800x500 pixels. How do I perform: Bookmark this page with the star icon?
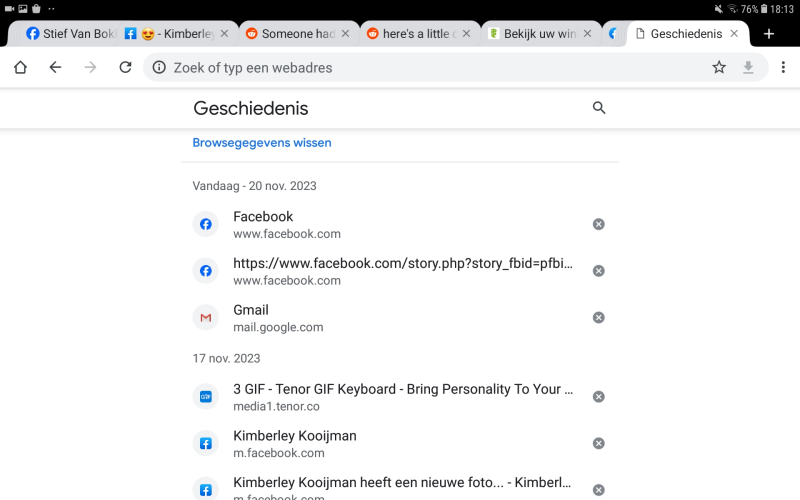pos(719,68)
